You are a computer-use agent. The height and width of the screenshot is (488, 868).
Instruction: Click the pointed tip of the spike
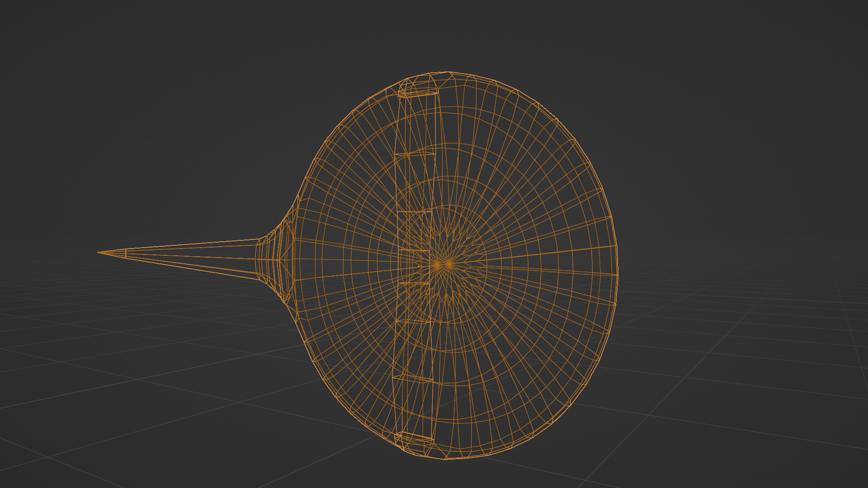point(99,252)
